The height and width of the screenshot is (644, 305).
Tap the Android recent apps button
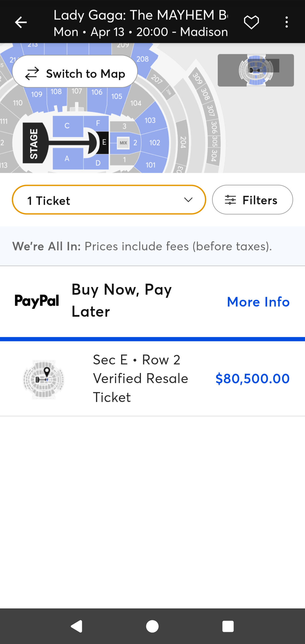click(x=228, y=626)
